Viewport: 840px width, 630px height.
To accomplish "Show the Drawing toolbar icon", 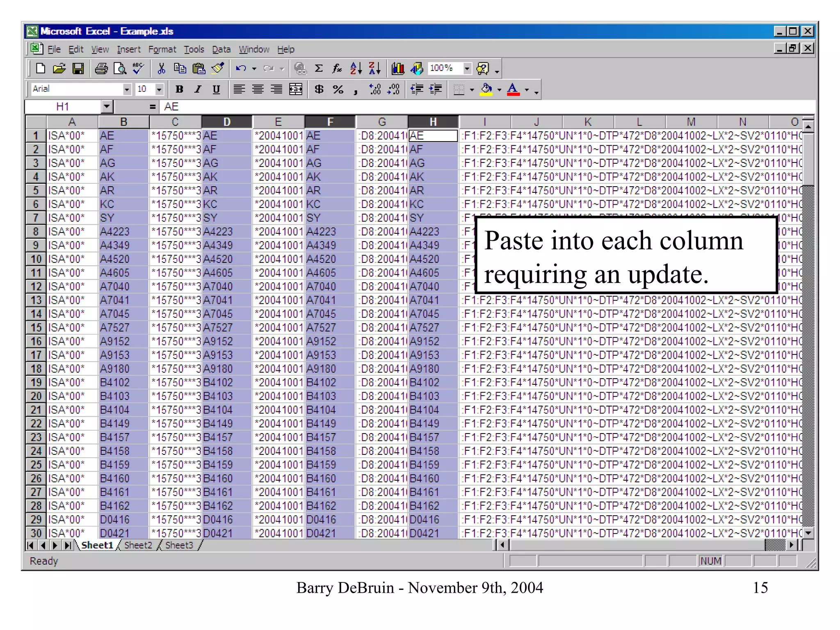I will (x=417, y=68).
